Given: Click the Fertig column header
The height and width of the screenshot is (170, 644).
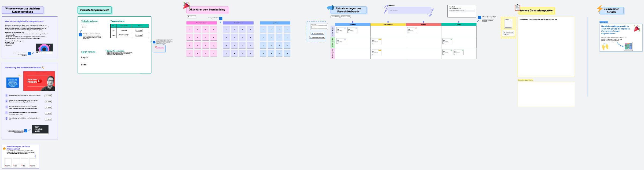Looking at the screenshot, I should click(x=459, y=24).
